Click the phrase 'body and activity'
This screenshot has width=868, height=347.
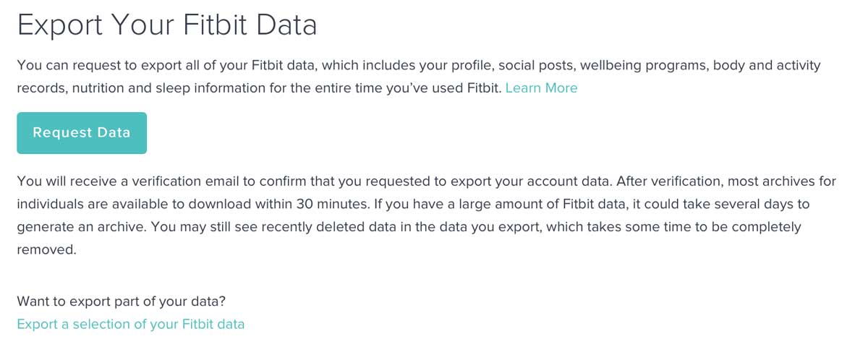[767, 66]
